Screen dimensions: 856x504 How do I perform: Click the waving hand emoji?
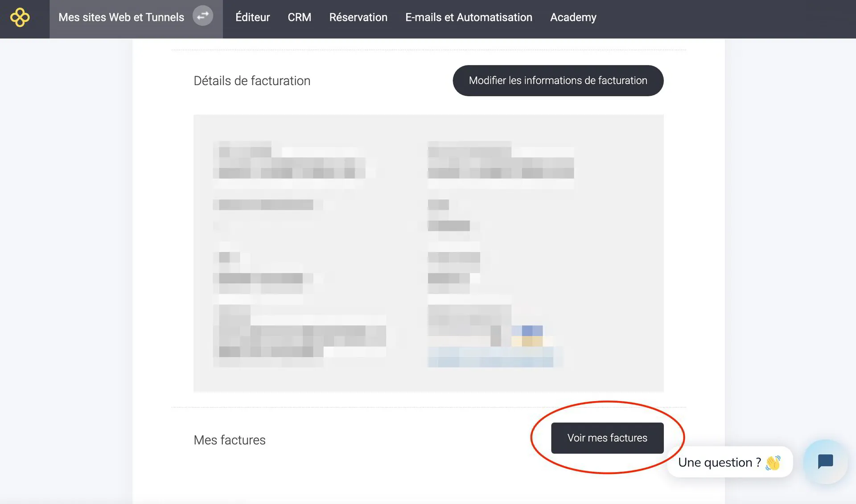pyautogui.click(x=773, y=463)
